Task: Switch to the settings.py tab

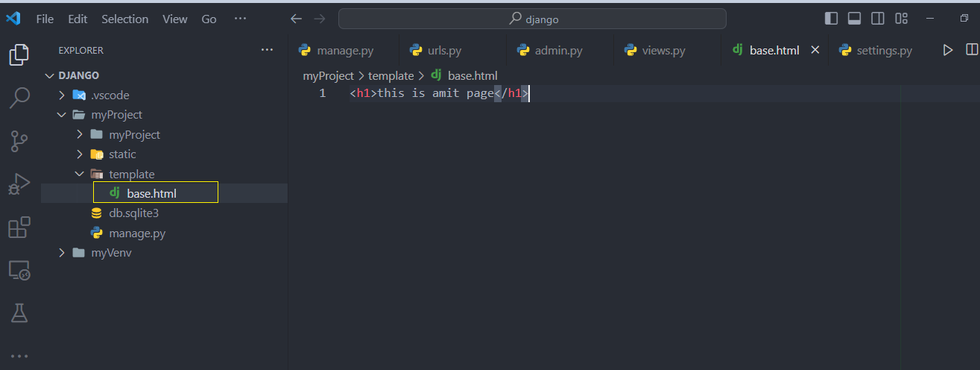Action: pyautogui.click(x=876, y=51)
